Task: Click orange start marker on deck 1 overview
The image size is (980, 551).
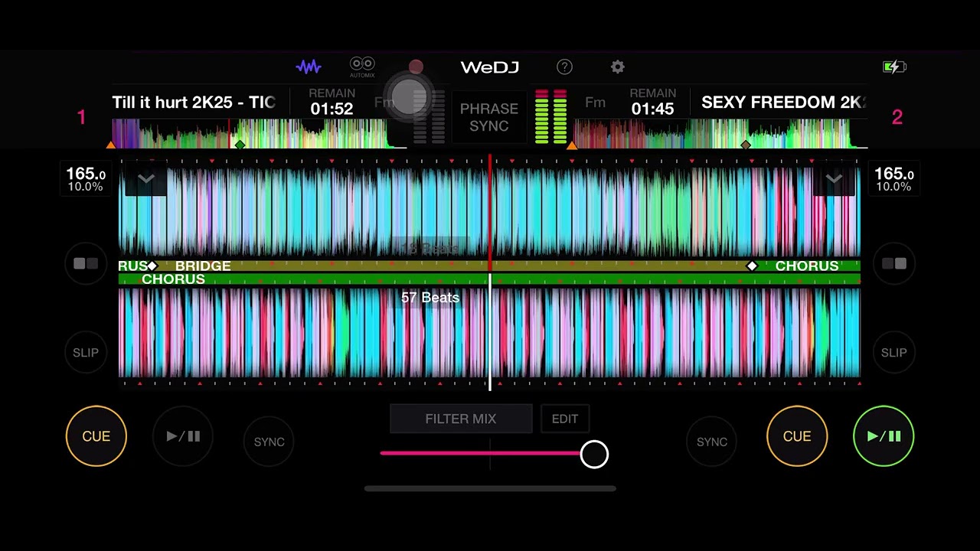Action: 111,145
